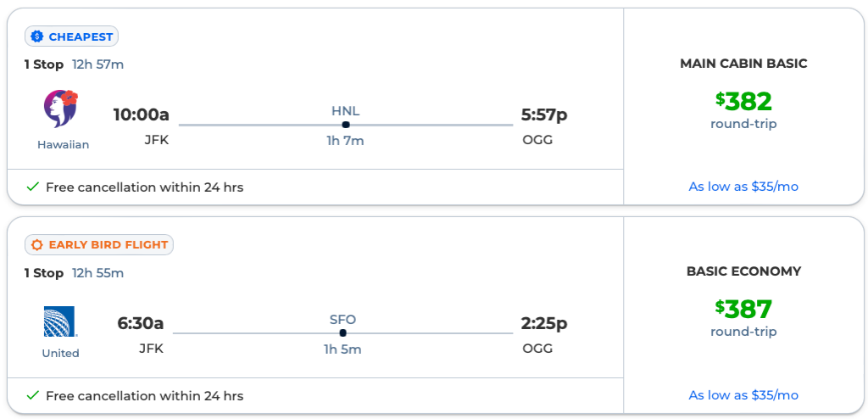Viewport: 868px width, 419px height.
Task: Click the HNL layover dot marker
Action: click(x=346, y=125)
